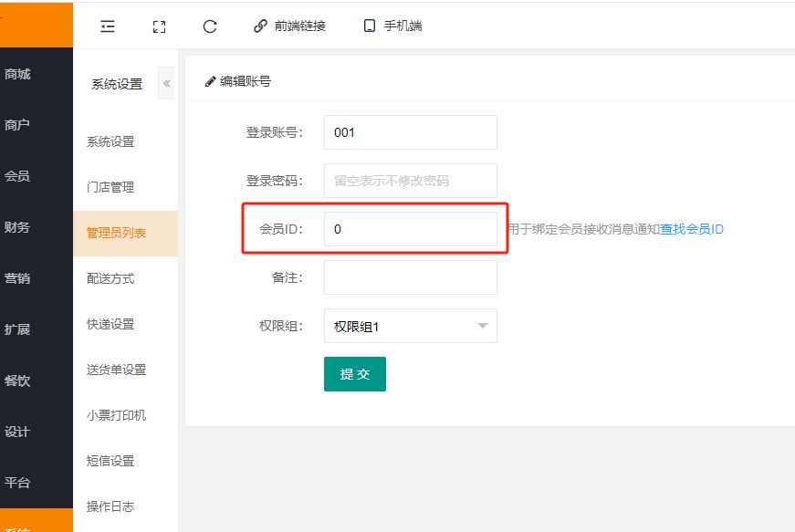Toggle fullscreen mode icon

point(159,26)
